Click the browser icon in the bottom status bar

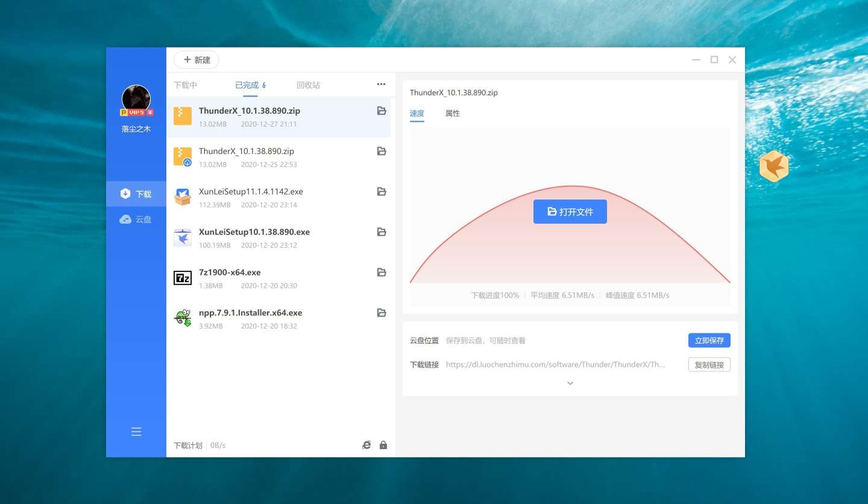[366, 445]
